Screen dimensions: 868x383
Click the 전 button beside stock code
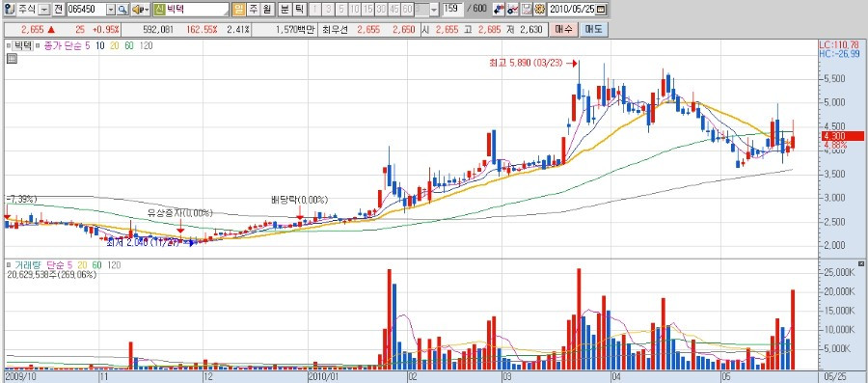(x=58, y=10)
